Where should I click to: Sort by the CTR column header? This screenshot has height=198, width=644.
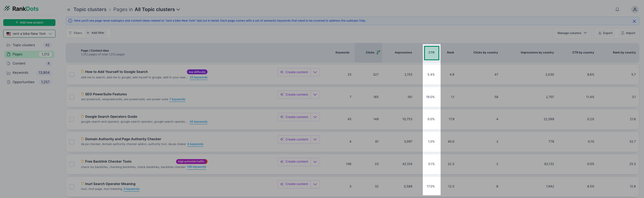[x=431, y=53]
